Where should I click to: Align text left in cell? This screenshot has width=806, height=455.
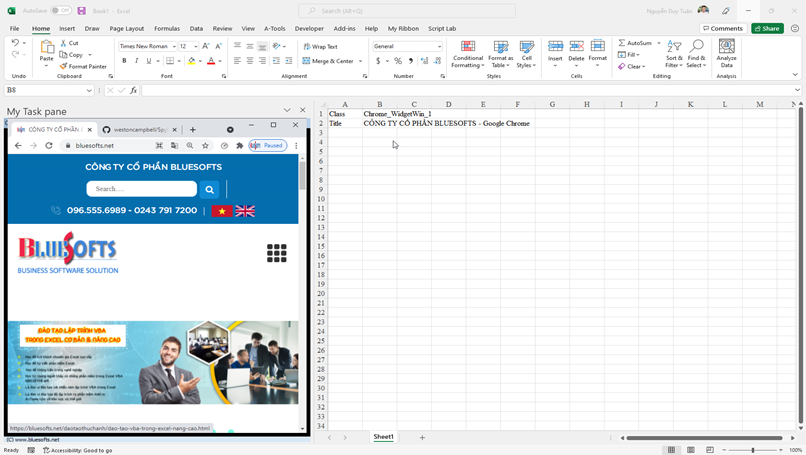tap(237, 61)
